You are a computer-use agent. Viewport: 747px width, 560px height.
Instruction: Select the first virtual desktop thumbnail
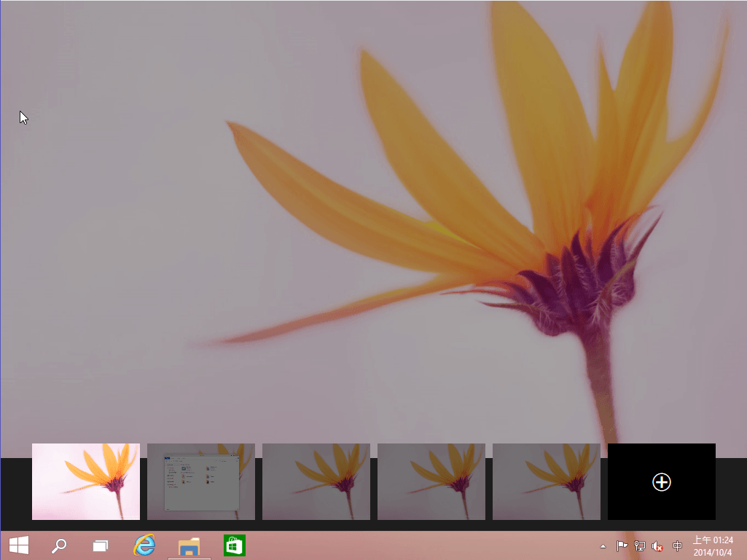click(x=86, y=482)
